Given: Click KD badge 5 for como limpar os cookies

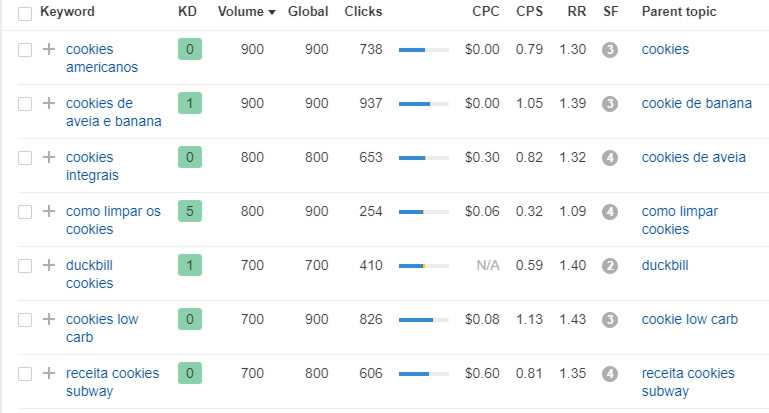Looking at the screenshot, I should pos(190,211).
